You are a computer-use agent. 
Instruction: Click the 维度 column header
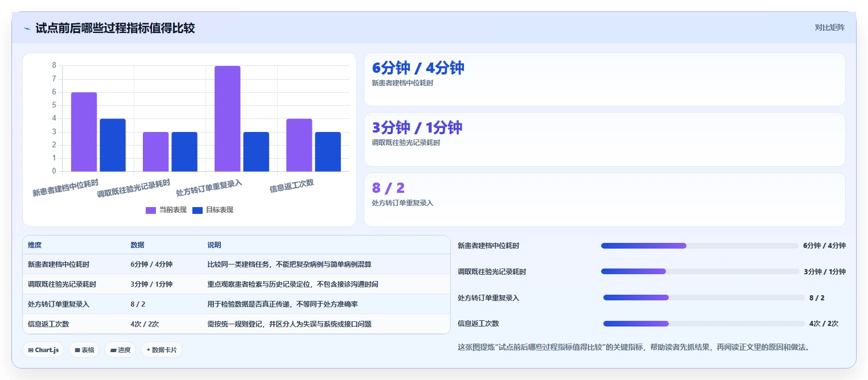click(x=35, y=245)
